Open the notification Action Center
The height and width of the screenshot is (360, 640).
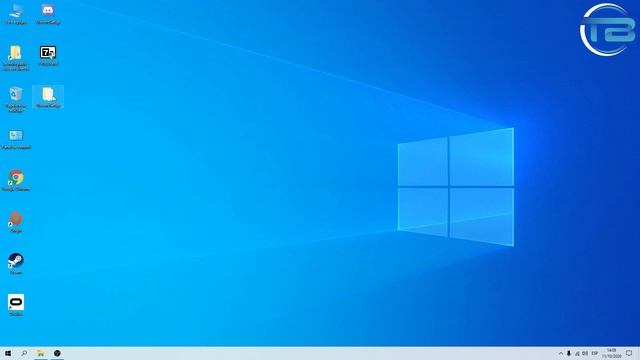coord(629,353)
